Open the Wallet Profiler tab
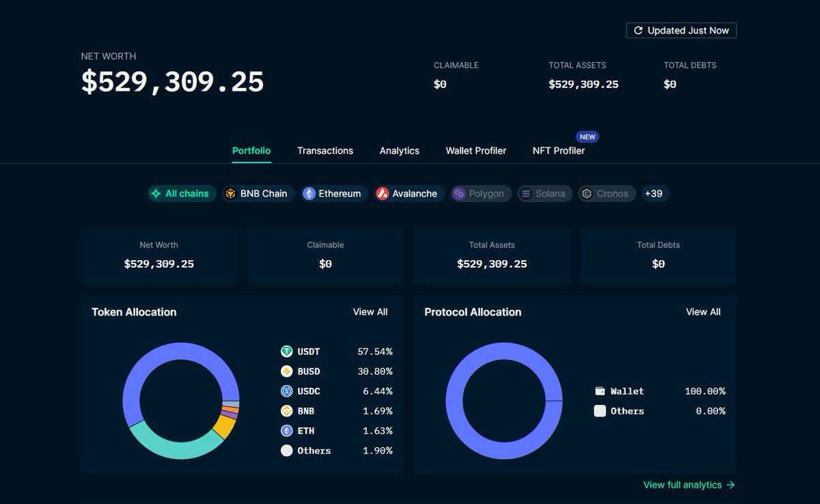This screenshot has width=820, height=504. (476, 151)
